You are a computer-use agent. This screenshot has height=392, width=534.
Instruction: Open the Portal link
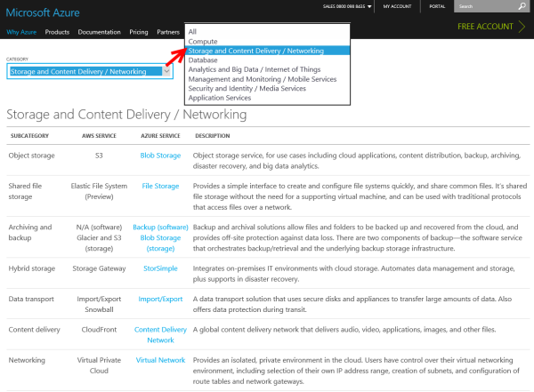pos(437,6)
